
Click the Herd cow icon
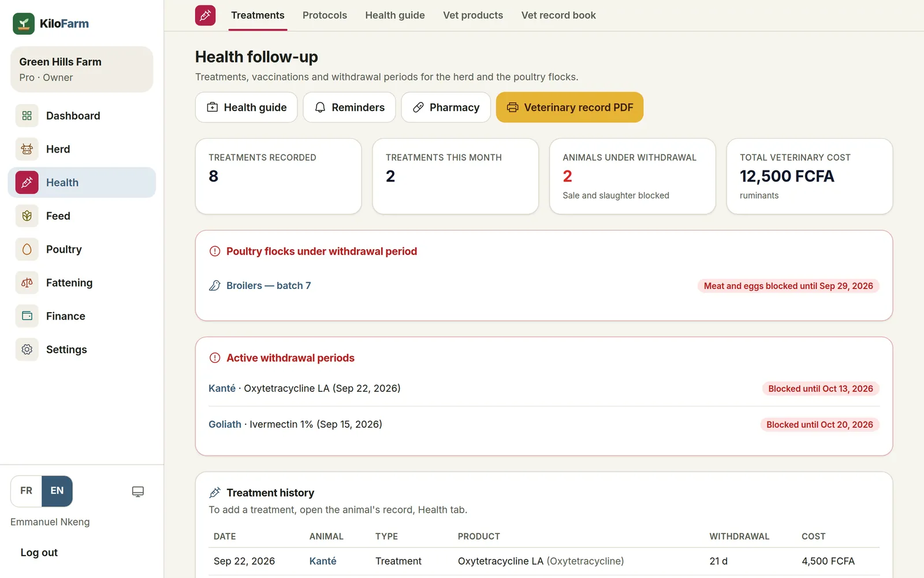click(27, 149)
